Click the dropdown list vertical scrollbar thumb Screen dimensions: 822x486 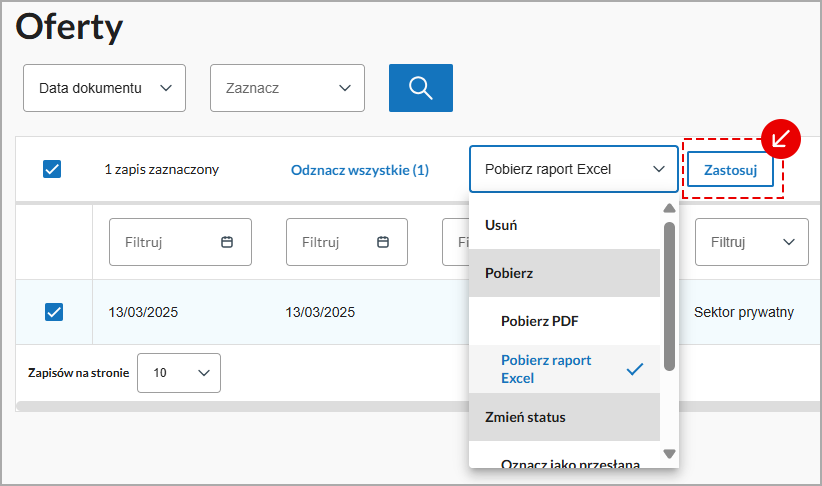pyautogui.click(x=669, y=295)
